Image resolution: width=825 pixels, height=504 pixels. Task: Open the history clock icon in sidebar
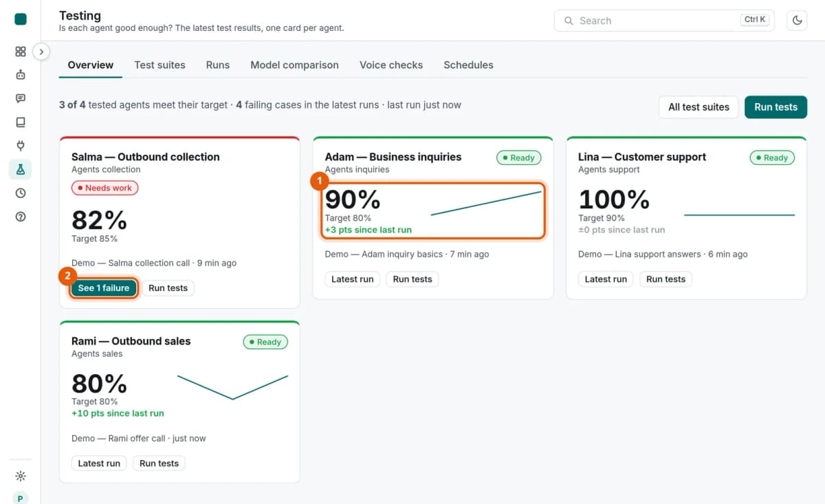[x=21, y=193]
